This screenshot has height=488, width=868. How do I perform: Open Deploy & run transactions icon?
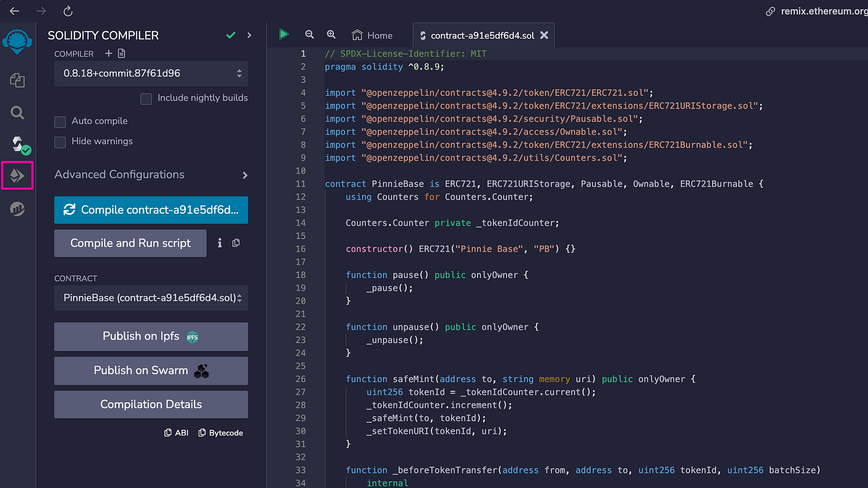[x=17, y=175]
